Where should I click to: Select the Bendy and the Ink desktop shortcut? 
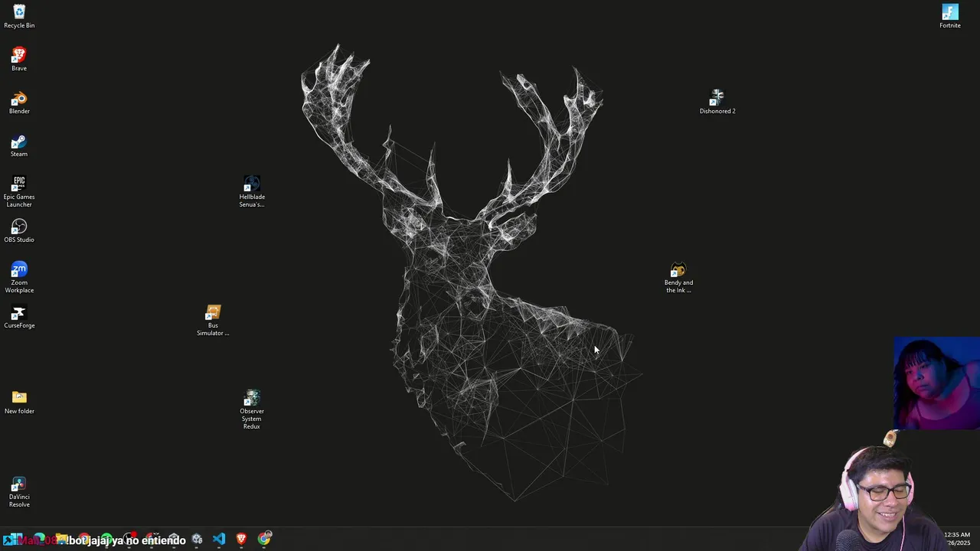coord(678,277)
